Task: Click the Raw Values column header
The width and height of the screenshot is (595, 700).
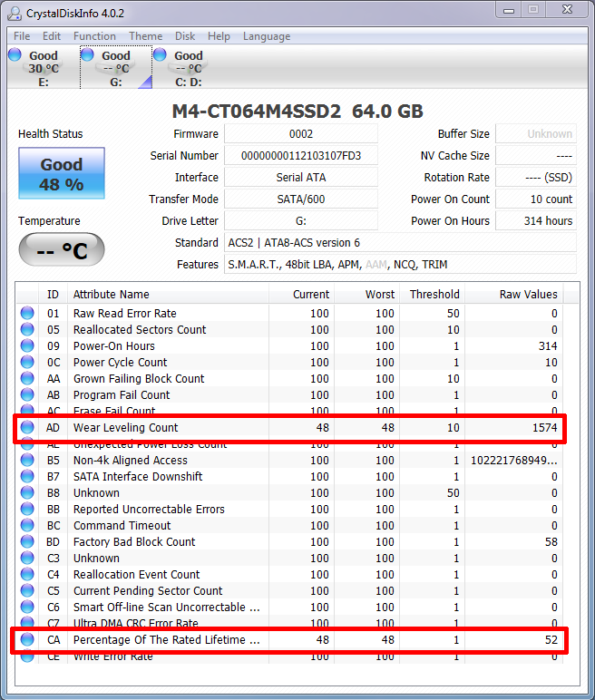Action: pyautogui.click(x=514, y=295)
